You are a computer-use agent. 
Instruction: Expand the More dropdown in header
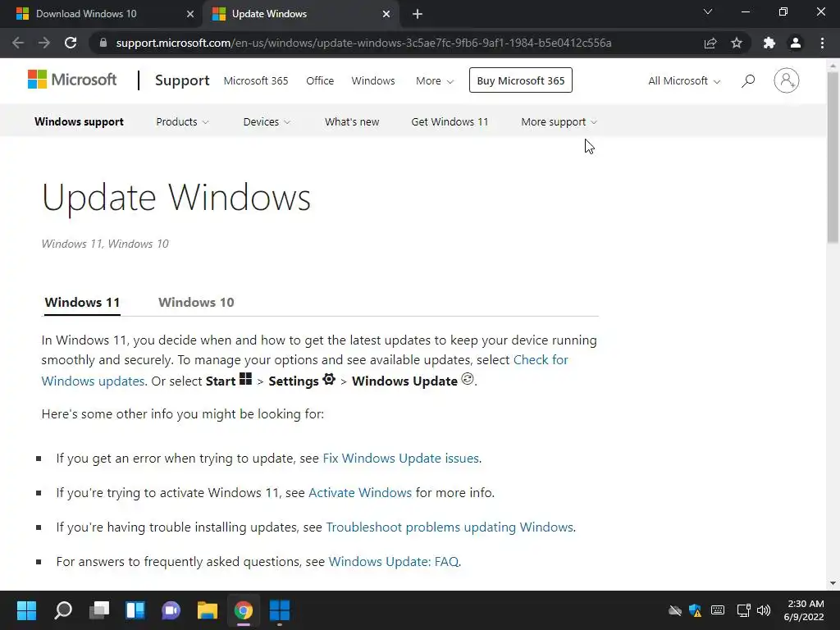(435, 81)
